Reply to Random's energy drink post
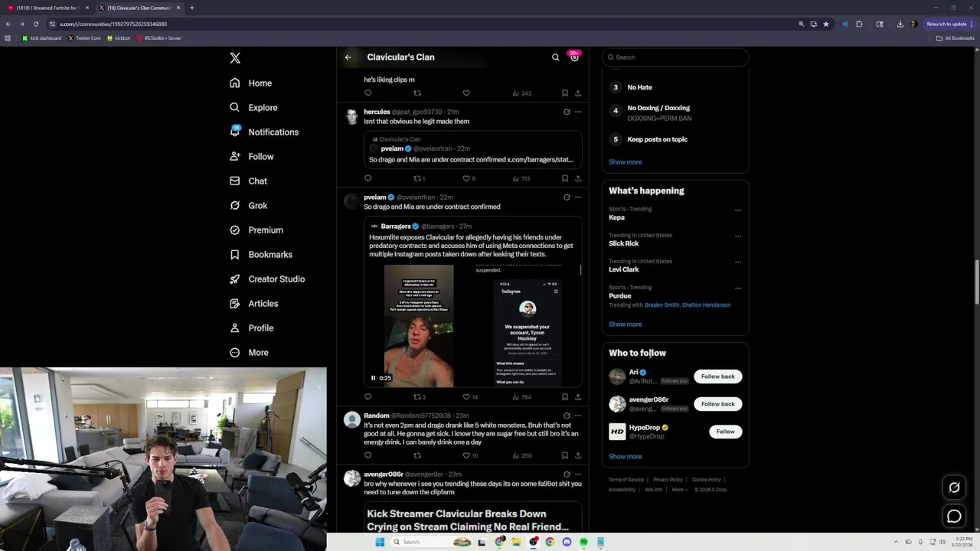Image resolution: width=980 pixels, height=551 pixels. (x=367, y=455)
